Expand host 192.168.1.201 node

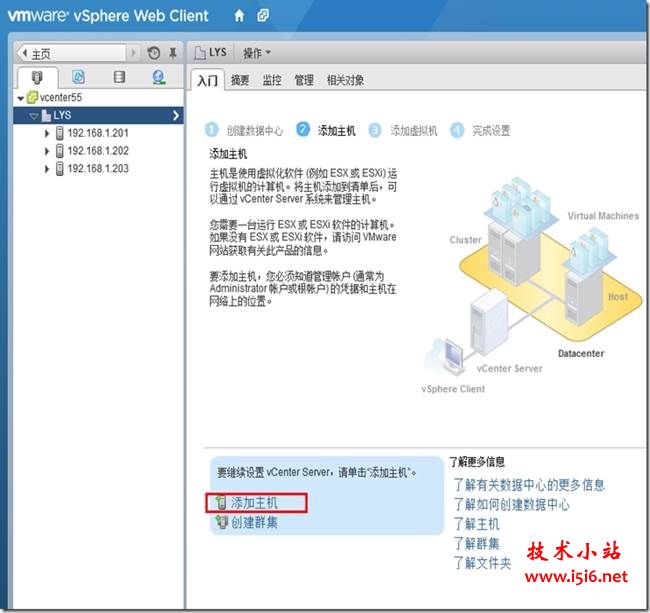coord(47,133)
